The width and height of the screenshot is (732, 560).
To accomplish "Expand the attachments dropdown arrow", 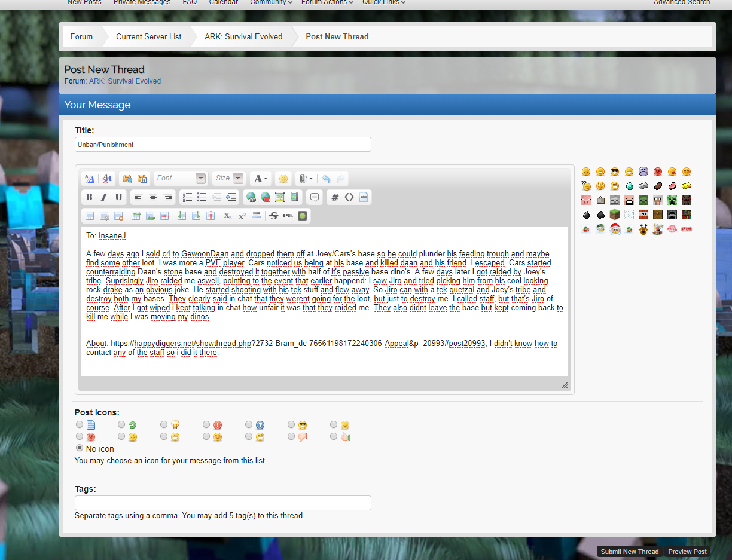I will pyautogui.click(x=311, y=179).
